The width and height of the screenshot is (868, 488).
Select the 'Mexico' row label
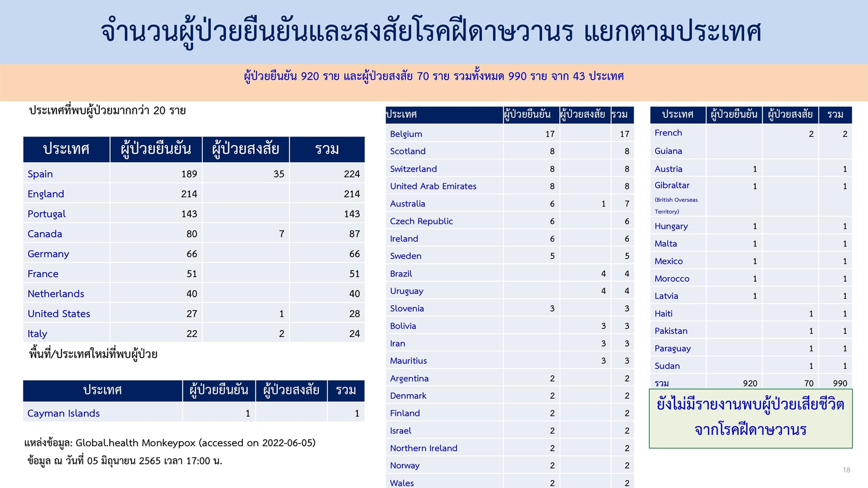click(668, 261)
